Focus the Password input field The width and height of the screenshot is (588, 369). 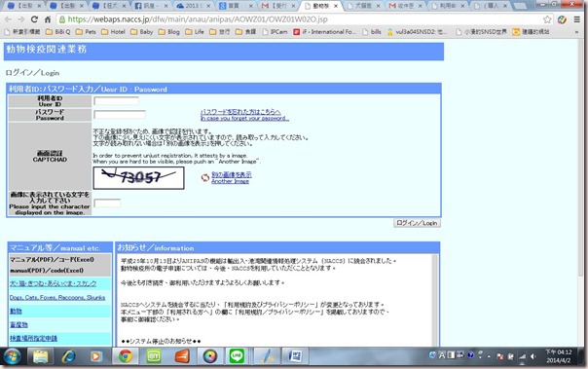coord(120,114)
